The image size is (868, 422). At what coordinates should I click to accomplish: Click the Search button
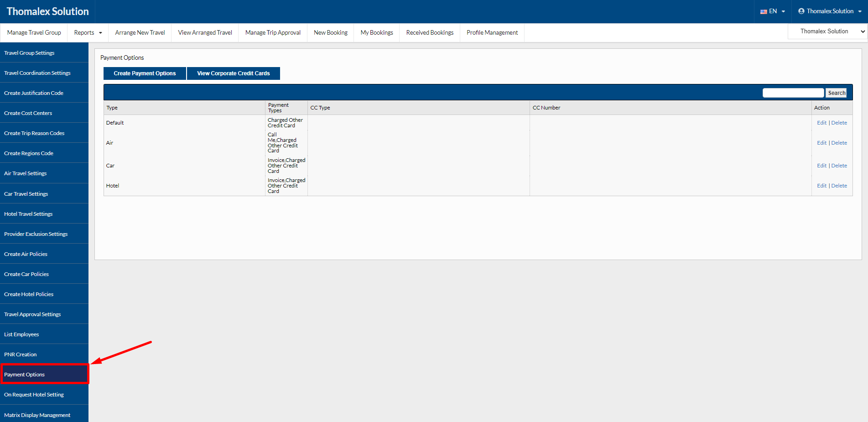836,93
